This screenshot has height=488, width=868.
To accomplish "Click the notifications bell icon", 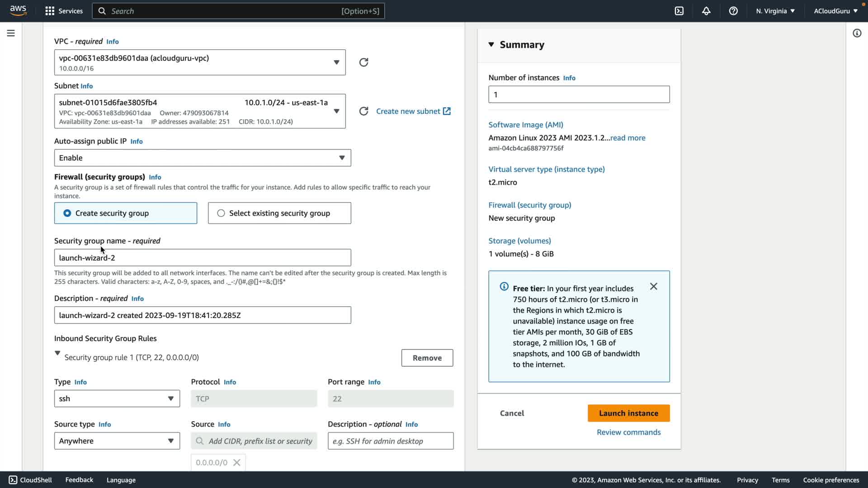I will [x=706, y=11].
